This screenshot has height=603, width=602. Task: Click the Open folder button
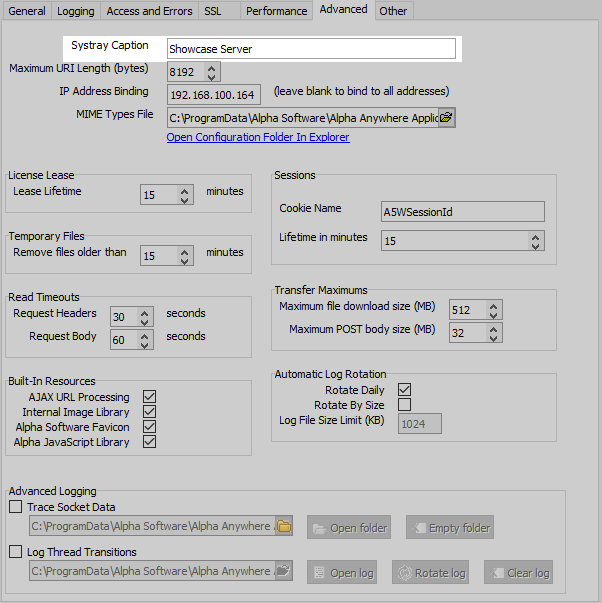click(x=349, y=527)
